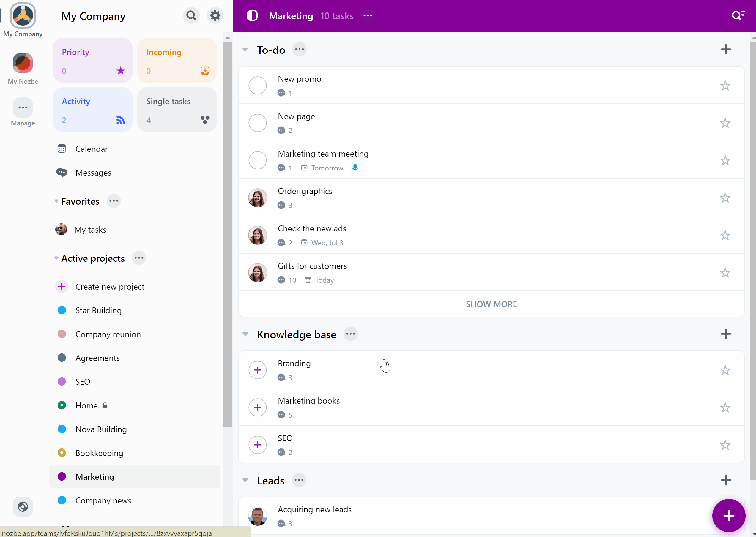Open the Favorites section menu
The height and width of the screenshot is (537, 756).
[114, 201]
